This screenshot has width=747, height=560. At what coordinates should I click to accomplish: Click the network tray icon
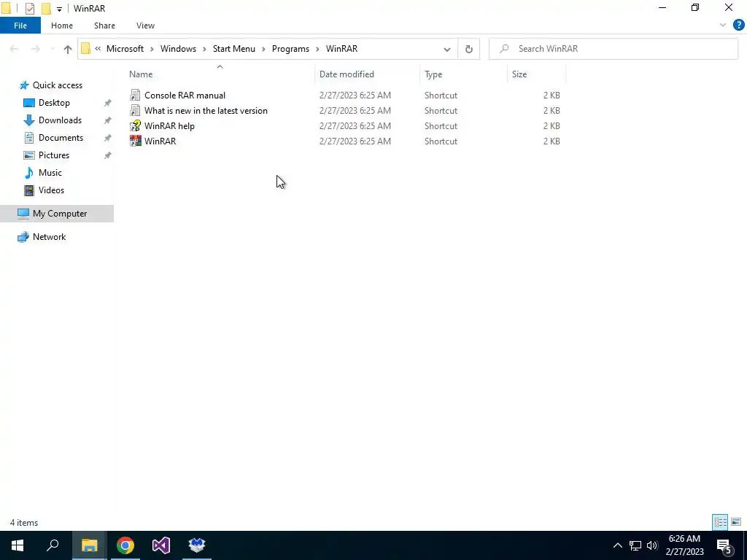[635, 545]
